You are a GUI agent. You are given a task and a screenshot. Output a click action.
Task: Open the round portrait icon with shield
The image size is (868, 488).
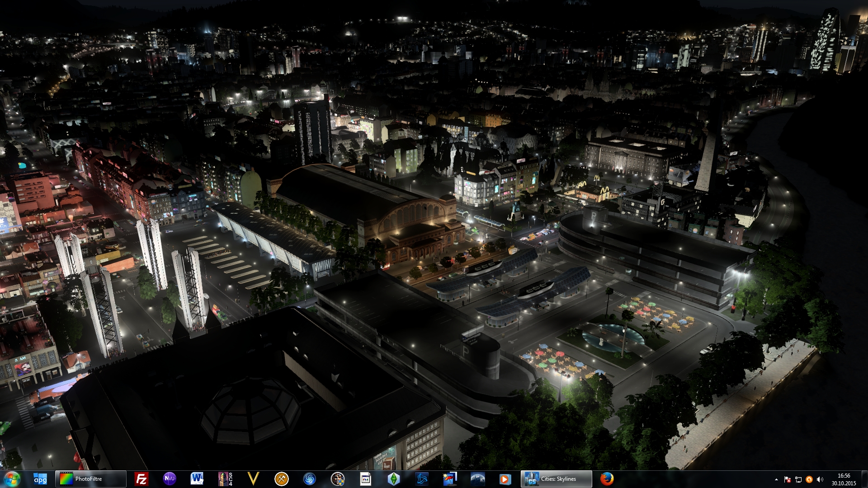click(x=338, y=479)
